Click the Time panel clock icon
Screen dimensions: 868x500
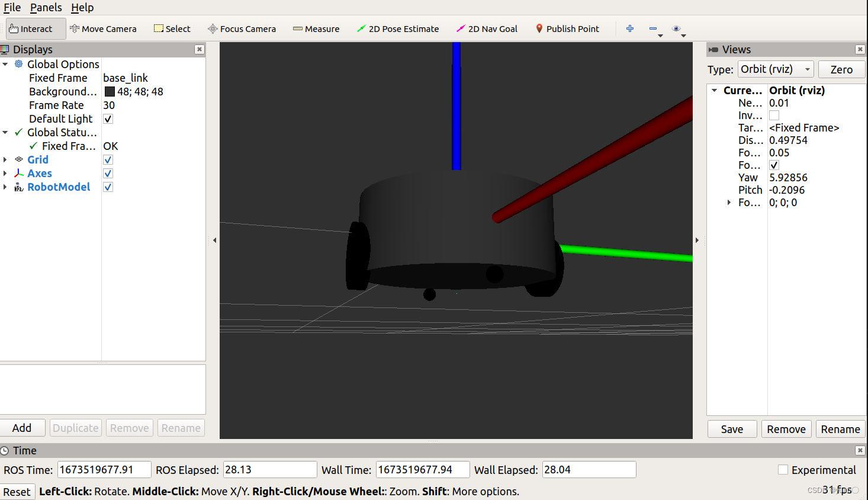tap(5, 451)
